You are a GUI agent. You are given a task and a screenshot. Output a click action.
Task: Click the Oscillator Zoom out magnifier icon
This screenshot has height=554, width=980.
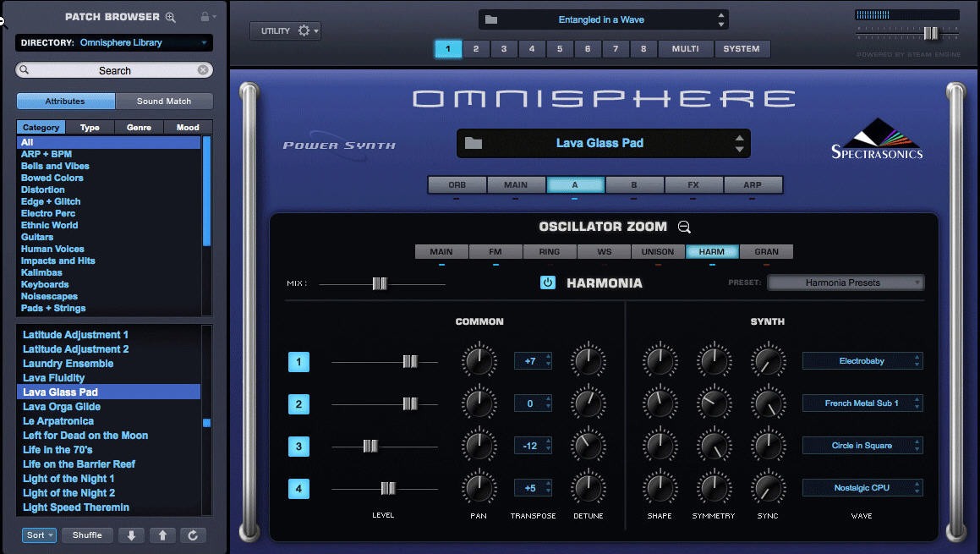[684, 227]
